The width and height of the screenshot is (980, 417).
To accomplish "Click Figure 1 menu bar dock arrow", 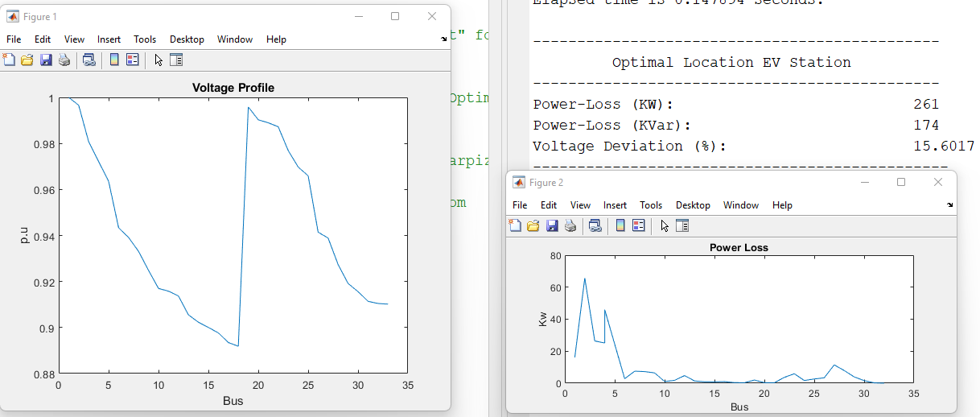I will click(x=444, y=39).
